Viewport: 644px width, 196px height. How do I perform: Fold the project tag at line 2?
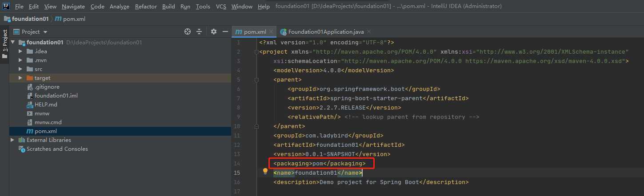point(256,52)
